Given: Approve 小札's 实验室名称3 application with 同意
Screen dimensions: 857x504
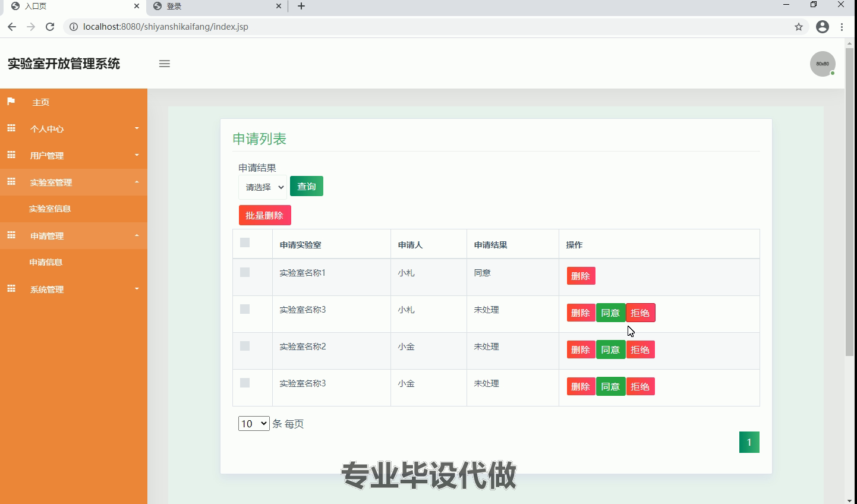Looking at the screenshot, I should [x=611, y=313].
